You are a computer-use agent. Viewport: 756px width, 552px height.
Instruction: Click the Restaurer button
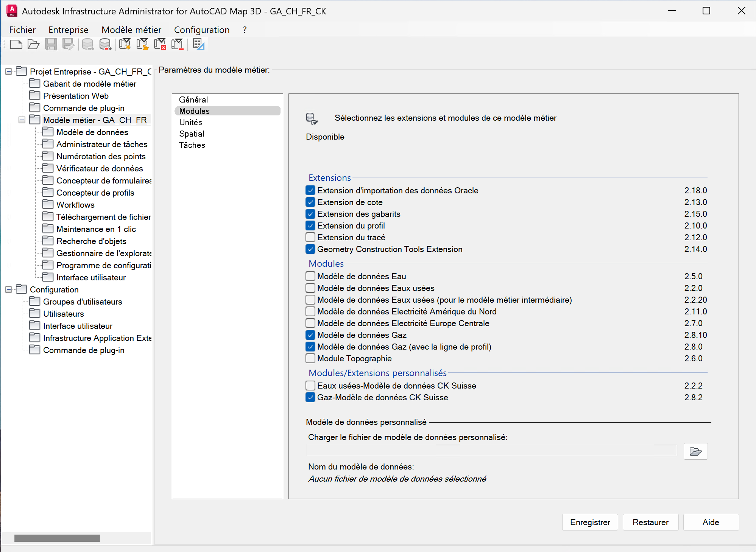650,522
